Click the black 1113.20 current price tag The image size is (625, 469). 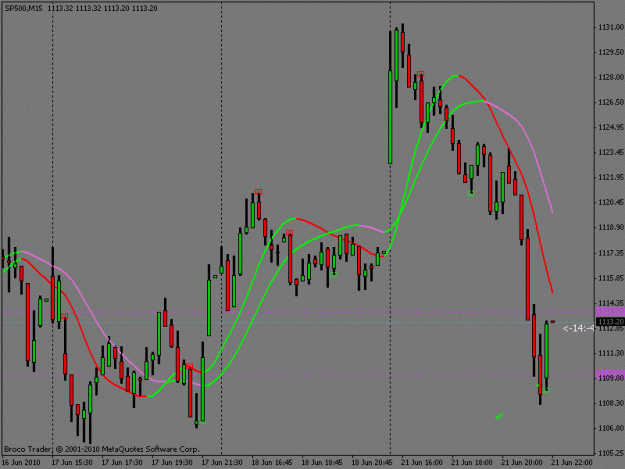[610, 322]
